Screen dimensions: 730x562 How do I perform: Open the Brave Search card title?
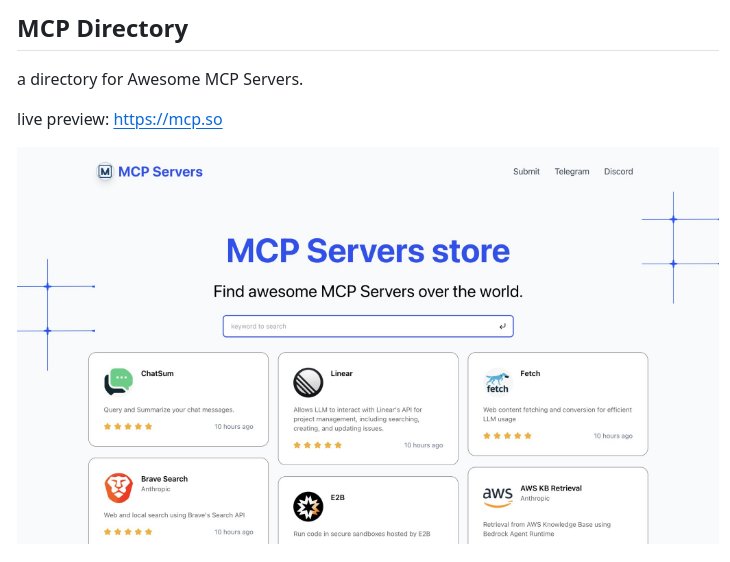tap(164, 479)
